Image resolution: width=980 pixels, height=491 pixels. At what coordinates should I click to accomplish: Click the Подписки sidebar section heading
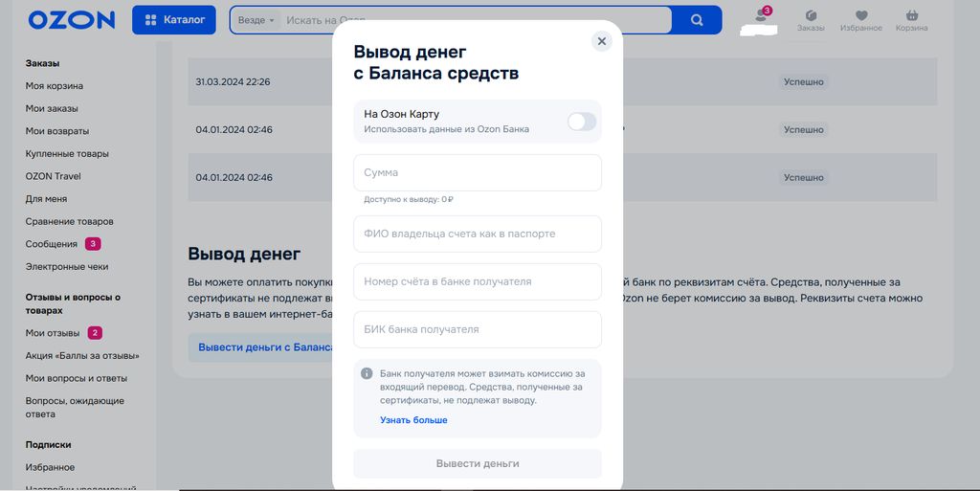click(x=48, y=445)
